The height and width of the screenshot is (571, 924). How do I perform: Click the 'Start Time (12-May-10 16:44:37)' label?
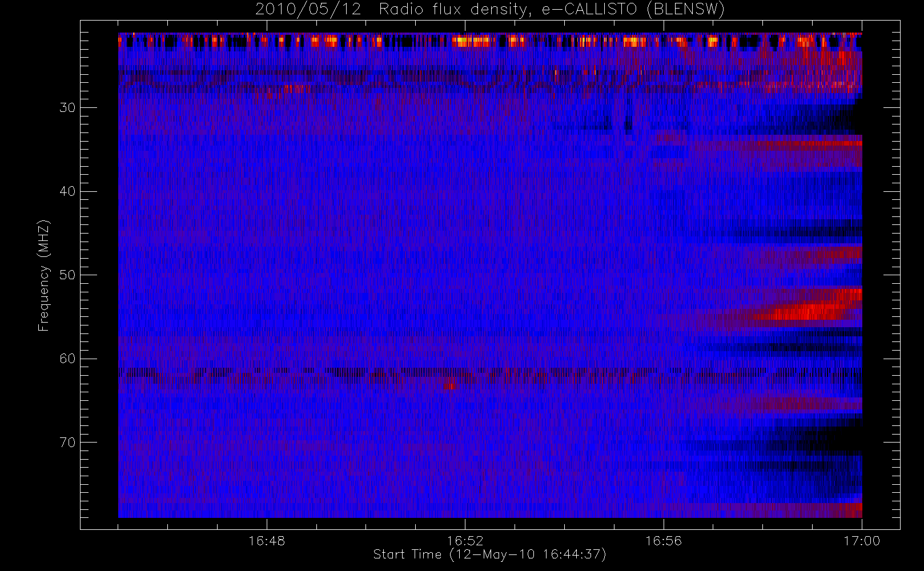click(x=489, y=554)
